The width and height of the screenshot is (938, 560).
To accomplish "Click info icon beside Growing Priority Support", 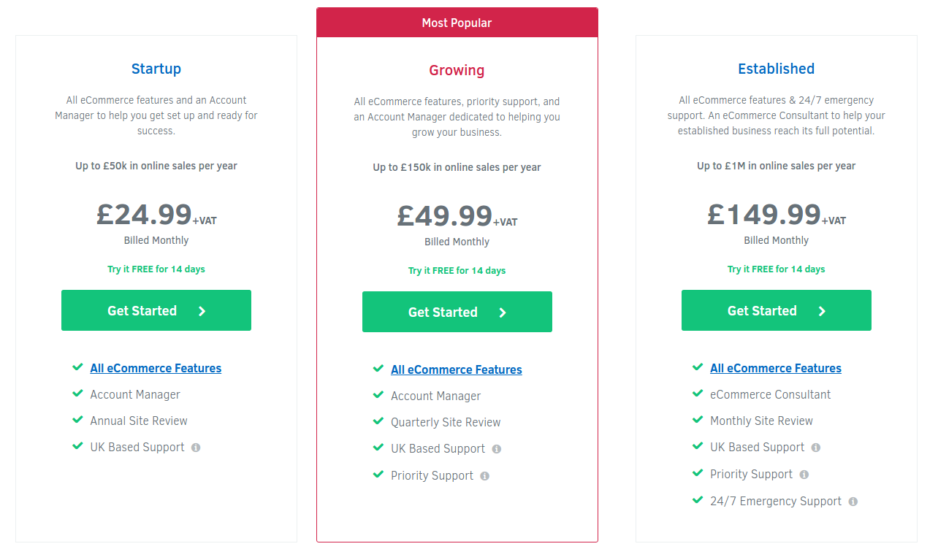I will click(x=484, y=476).
